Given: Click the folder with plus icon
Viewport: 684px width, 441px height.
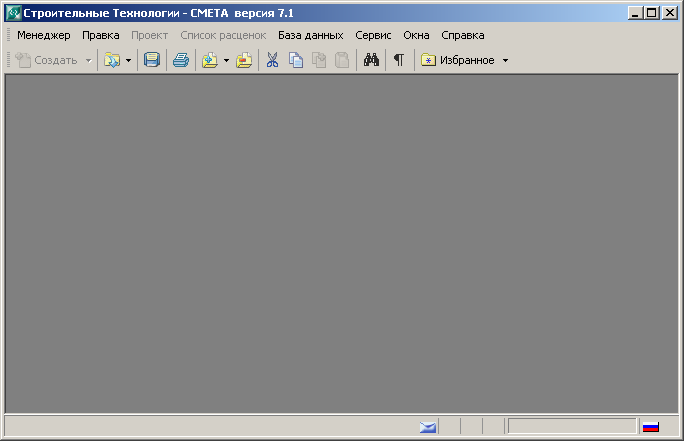Looking at the screenshot, I should tap(210, 60).
